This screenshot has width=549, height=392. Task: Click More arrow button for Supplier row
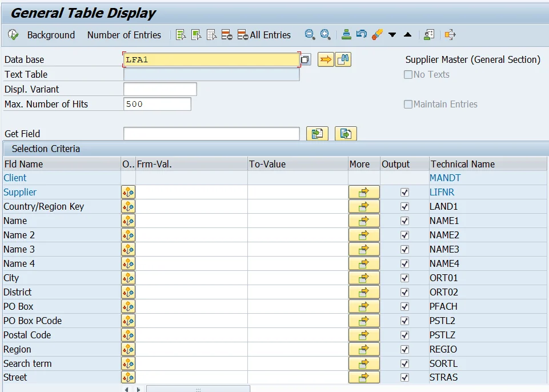pyautogui.click(x=364, y=193)
